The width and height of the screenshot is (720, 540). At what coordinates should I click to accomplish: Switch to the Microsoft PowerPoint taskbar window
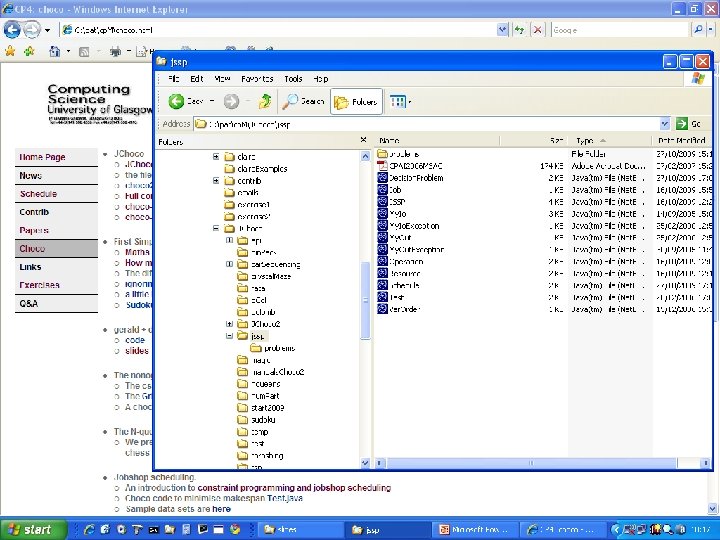click(x=477, y=529)
